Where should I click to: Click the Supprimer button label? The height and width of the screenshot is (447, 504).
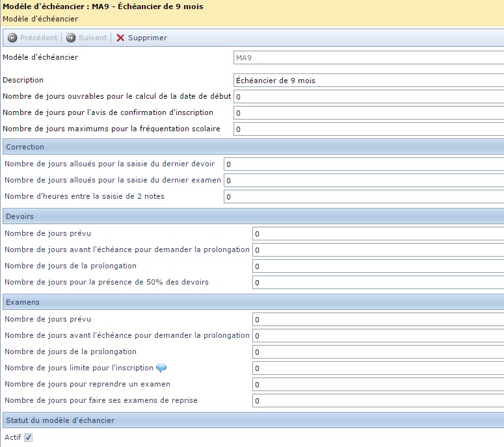[148, 38]
